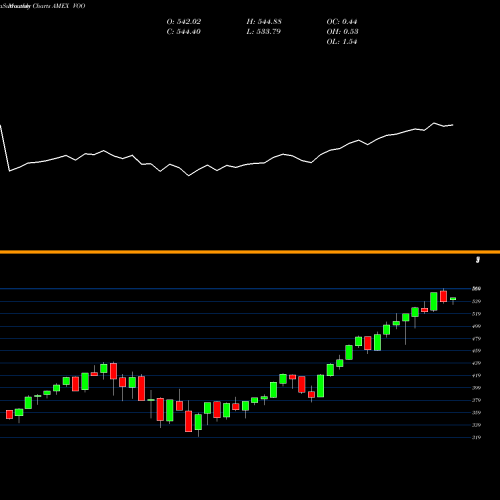Click the 419 price axis label
The image size is (500, 500).
click(x=477, y=376)
